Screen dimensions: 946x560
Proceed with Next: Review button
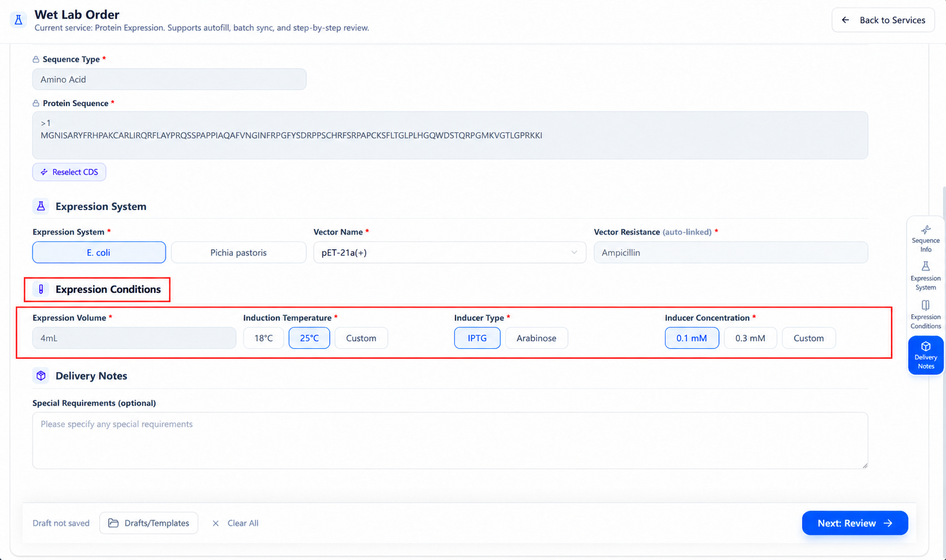(855, 523)
